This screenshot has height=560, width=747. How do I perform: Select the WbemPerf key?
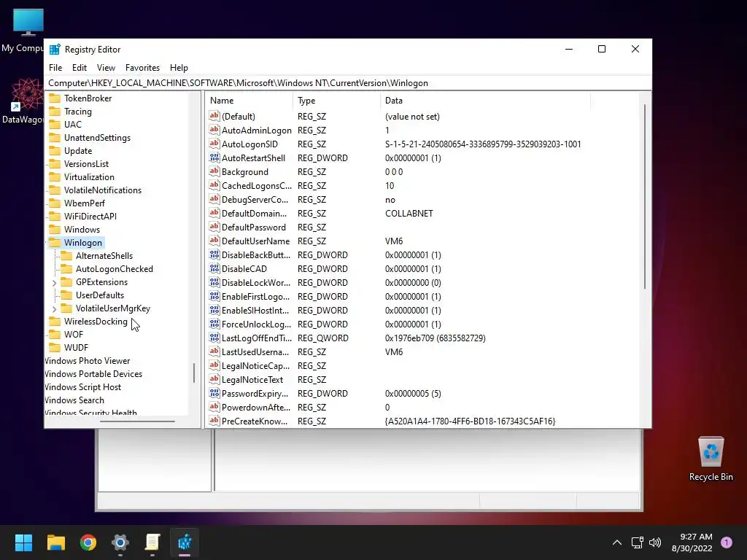pos(85,203)
